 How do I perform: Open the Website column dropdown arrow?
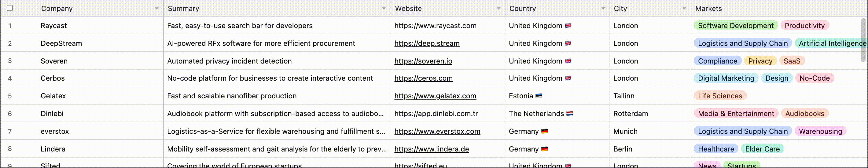[498, 9]
